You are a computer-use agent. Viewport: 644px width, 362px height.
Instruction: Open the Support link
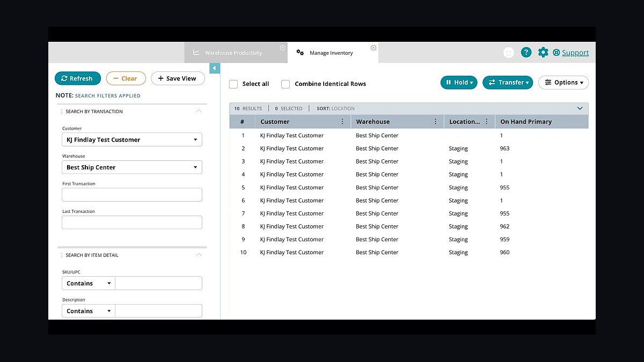[575, 53]
